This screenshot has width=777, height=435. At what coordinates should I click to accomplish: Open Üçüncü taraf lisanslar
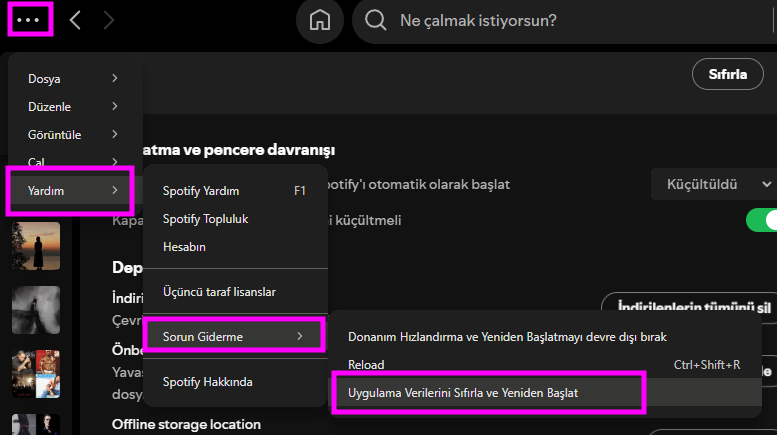tap(235, 292)
